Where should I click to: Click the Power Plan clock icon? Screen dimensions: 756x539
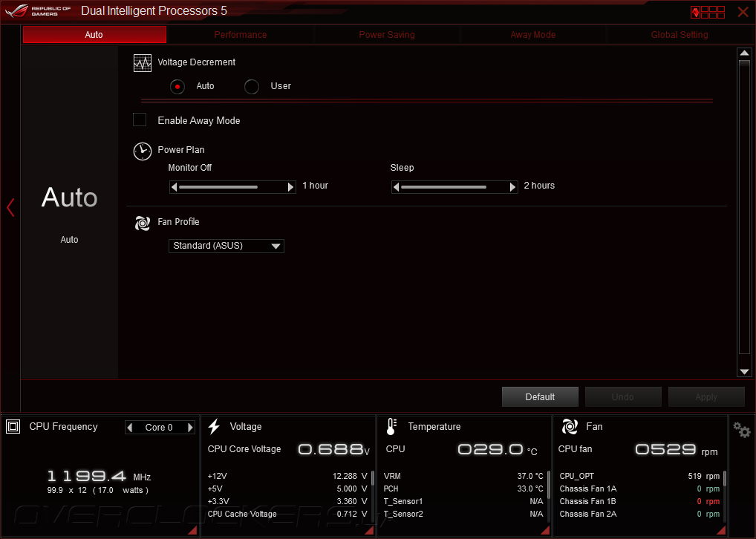click(143, 151)
